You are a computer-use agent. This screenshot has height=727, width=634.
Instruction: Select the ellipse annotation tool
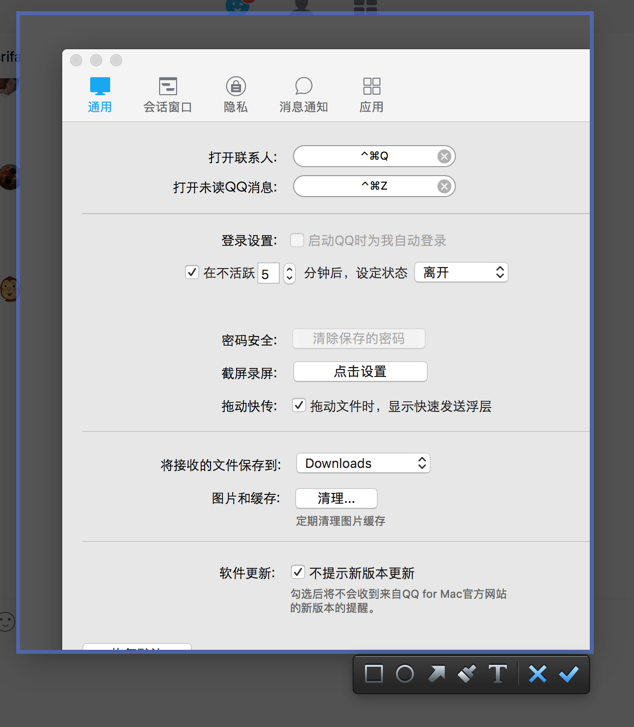coord(405,674)
